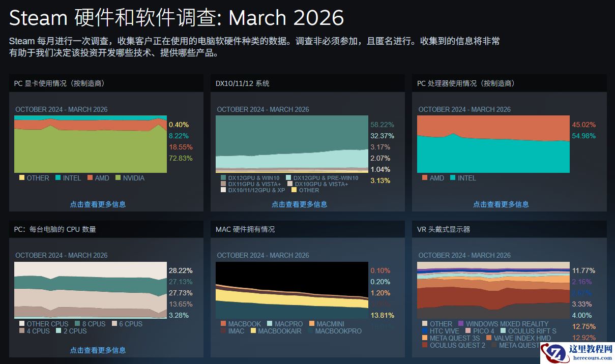
Task: Click the MACPRO legend swatch
Action: point(269,324)
